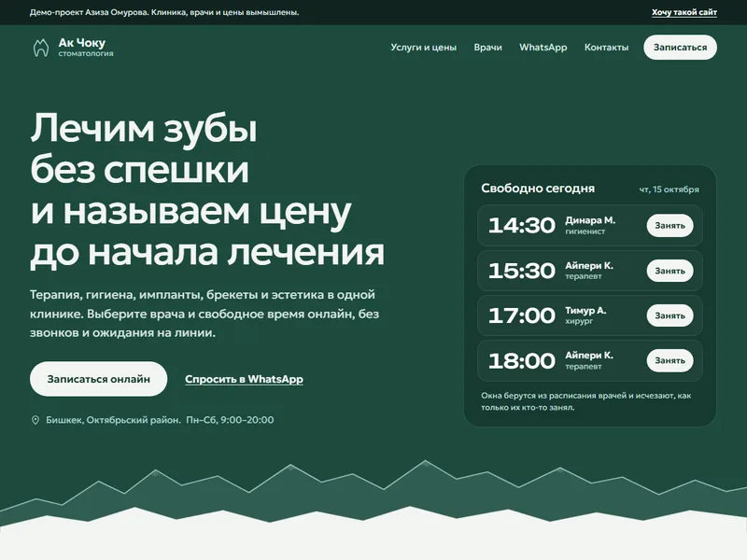Book the 14:30 slot with Динара М.
Viewport: 747px width, 560px height.
(x=669, y=225)
